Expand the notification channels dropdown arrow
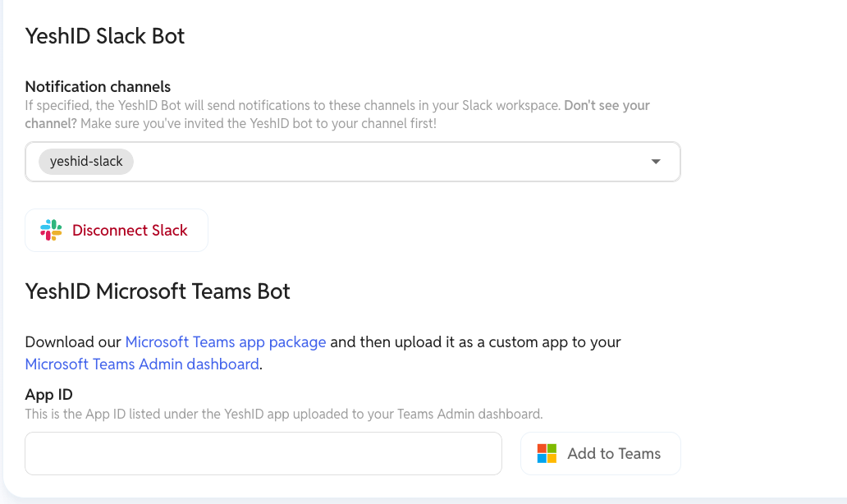Screen dimensions: 847x504 click(x=655, y=162)
